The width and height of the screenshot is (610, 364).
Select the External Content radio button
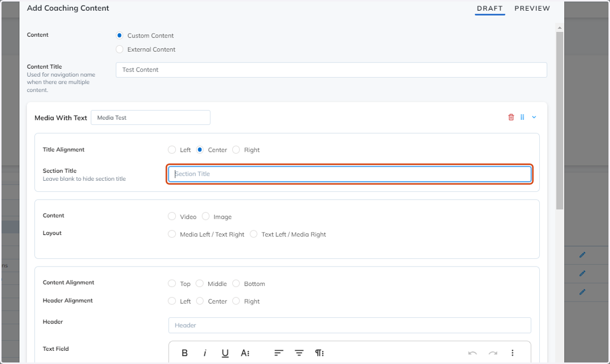119,49
